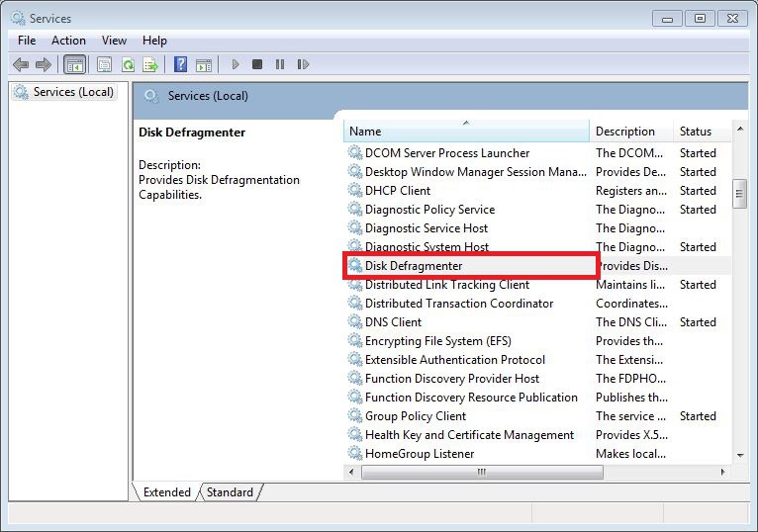The width and height of the screenshot is (758, 532).
Task: Toggle the Show/Hide Action Pane icon
Action: coord(204,64)
